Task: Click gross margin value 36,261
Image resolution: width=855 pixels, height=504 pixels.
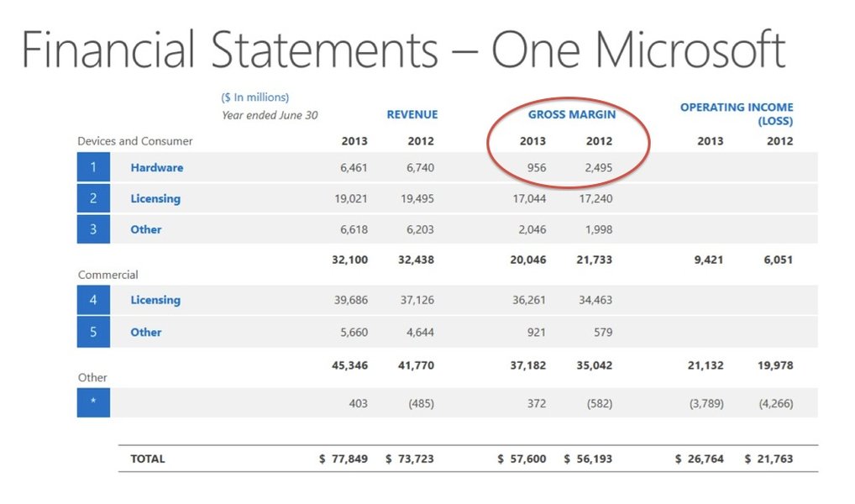Action: (529, 300)
